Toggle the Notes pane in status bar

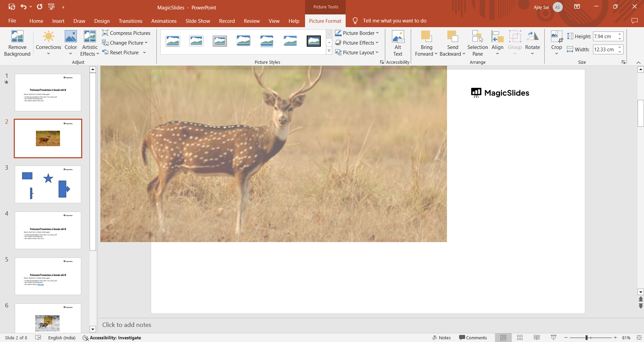pos(441,338)
